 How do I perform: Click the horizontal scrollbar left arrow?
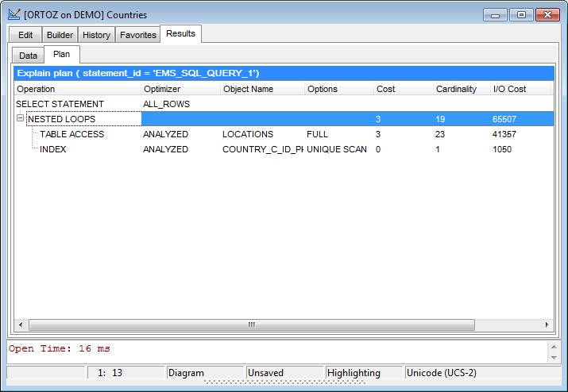[21, 325]
